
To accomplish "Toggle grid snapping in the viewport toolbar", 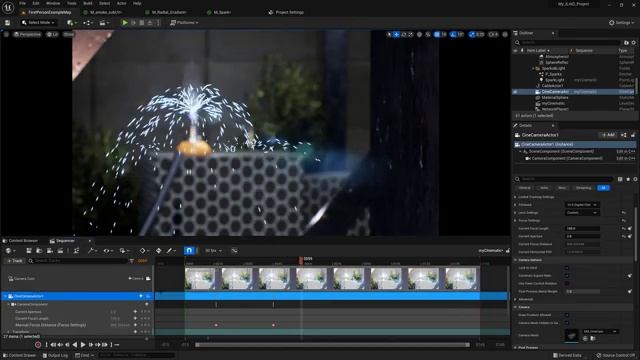I will 437,35.
